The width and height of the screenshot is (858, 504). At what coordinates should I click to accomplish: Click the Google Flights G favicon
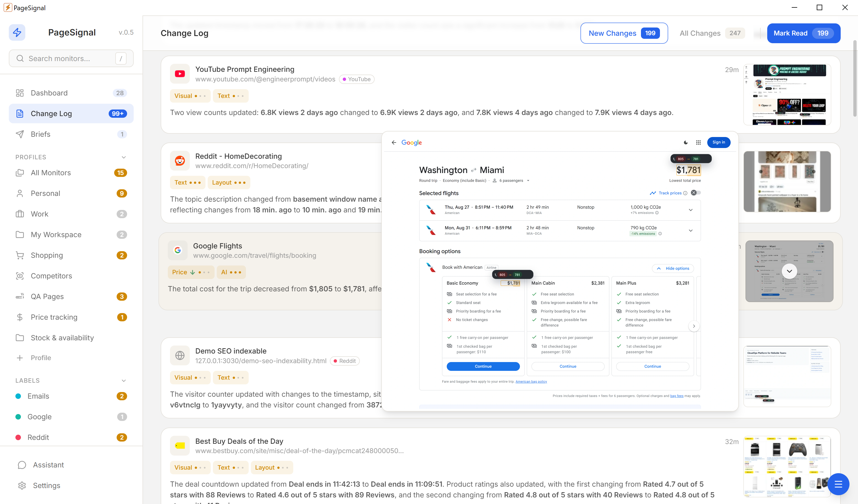(x=178, y=250)
